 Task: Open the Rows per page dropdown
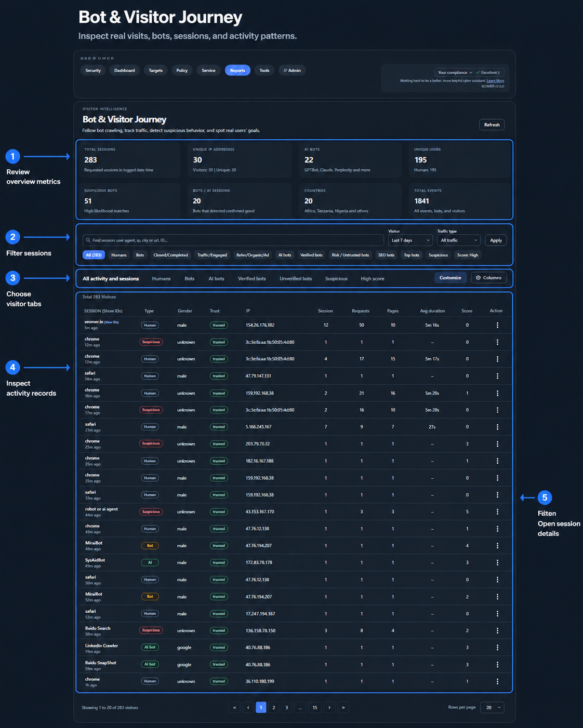[x=492, y=707]
